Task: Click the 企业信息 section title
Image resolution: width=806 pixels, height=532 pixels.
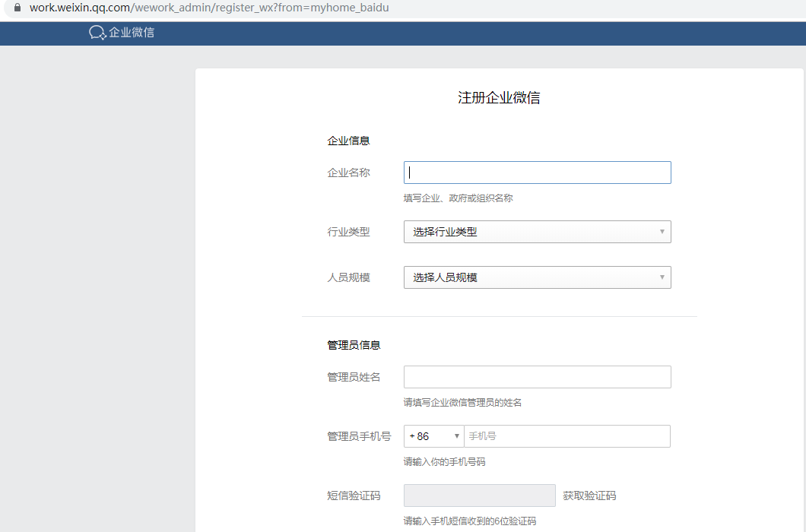Action: 348,141
